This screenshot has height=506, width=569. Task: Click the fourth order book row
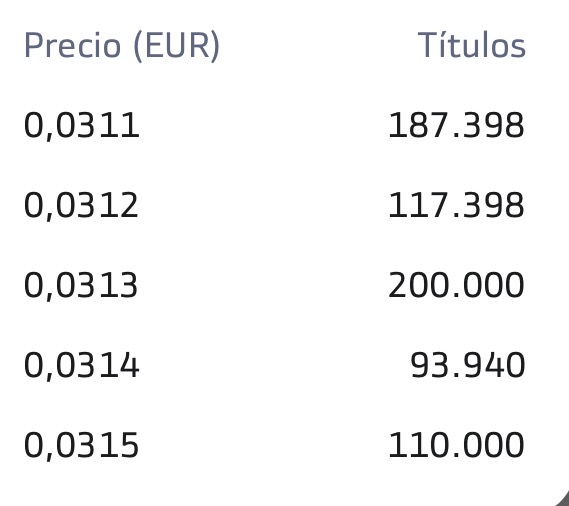pos(274,366)
